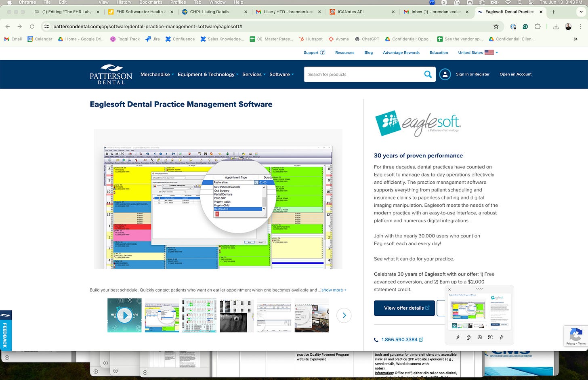Select the dental x-ray thumbnail
This screenshot has width=588, height=380.
pyautogui.click(x=237, y=315)
